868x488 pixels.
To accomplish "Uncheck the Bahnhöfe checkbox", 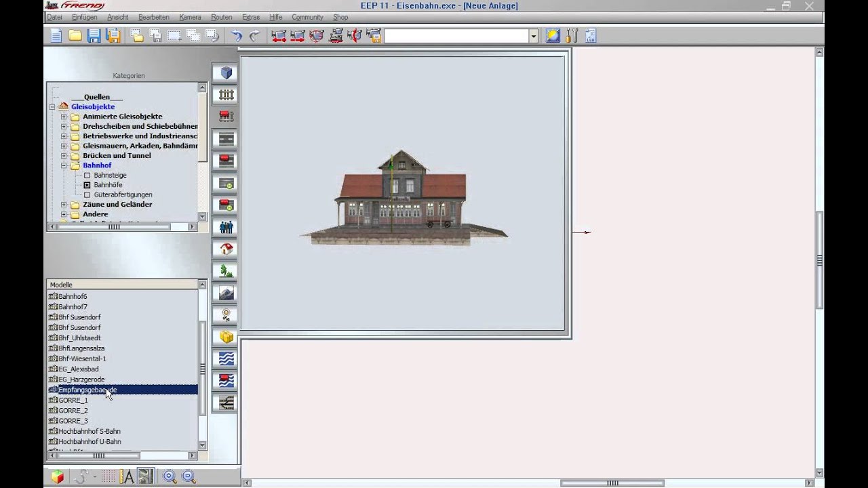I will (87, 185).
